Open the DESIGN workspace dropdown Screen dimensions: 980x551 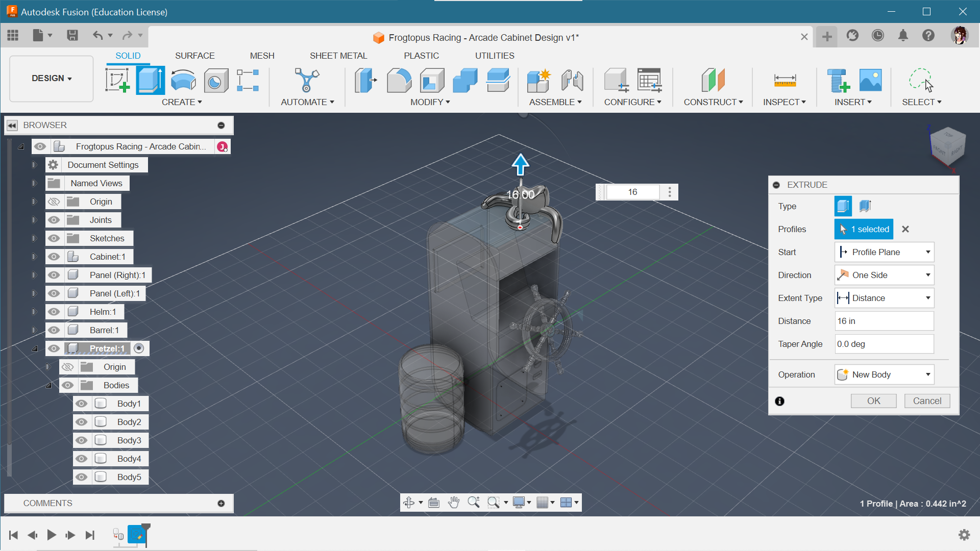coord(52,78)
